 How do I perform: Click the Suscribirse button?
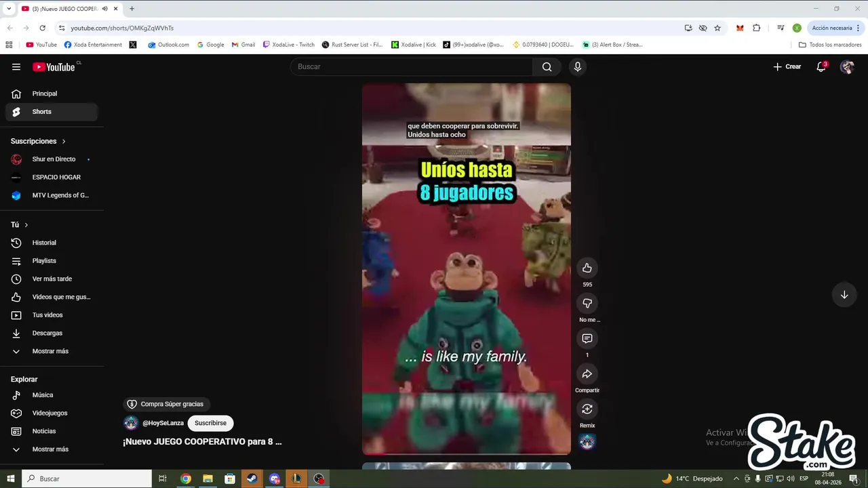point(210,423)
